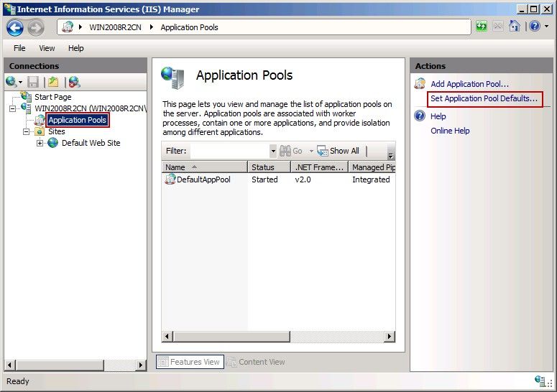Screen dimensions: 557x392
Task: Open the dropdown arrow next to Go
Action: (311, 151)
